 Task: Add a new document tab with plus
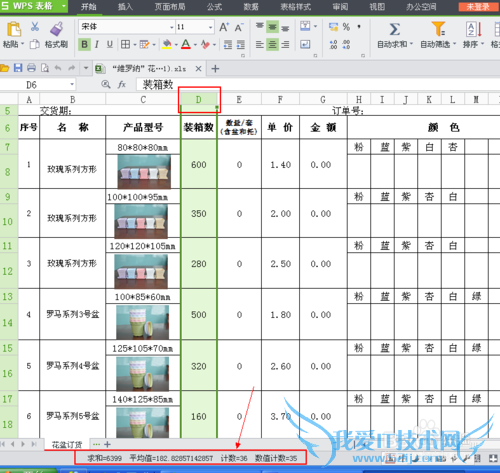click(215, 69)
